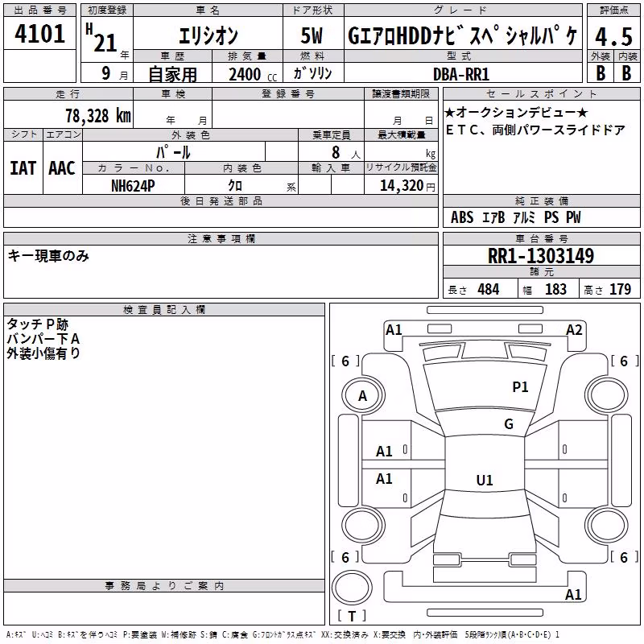This screenshot has height=644, width=644.
Task: Select the ETC、両側パワースライドドア line
Action: pos(535,130)
